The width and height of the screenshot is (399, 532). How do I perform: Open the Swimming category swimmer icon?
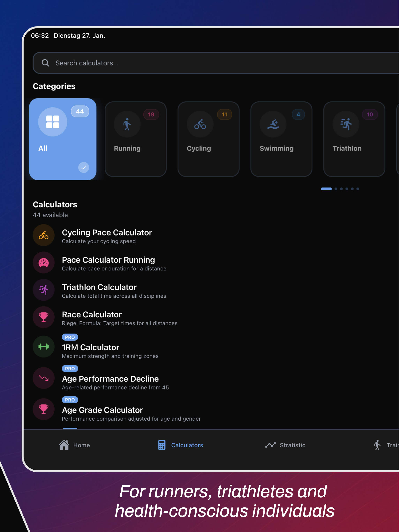pyautogui.click(x=273, y=124)
